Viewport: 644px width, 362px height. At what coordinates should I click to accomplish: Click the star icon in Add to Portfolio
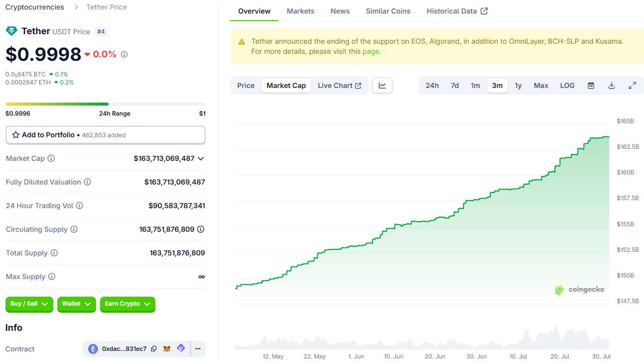coord(16,135)
